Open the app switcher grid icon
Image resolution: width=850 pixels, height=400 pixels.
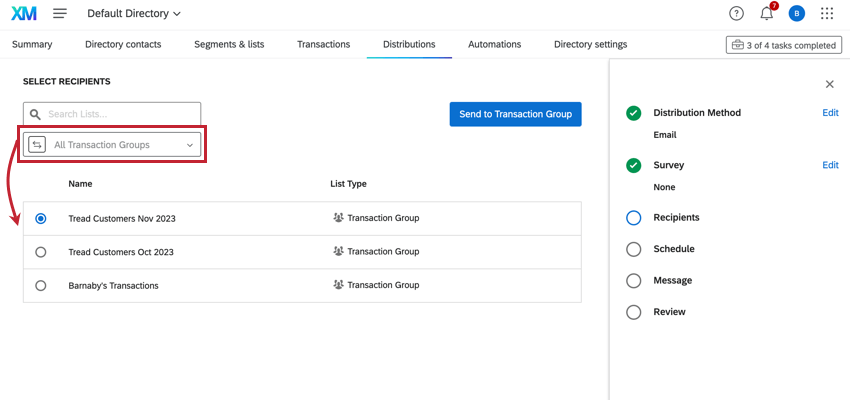[x=827, y=14]
